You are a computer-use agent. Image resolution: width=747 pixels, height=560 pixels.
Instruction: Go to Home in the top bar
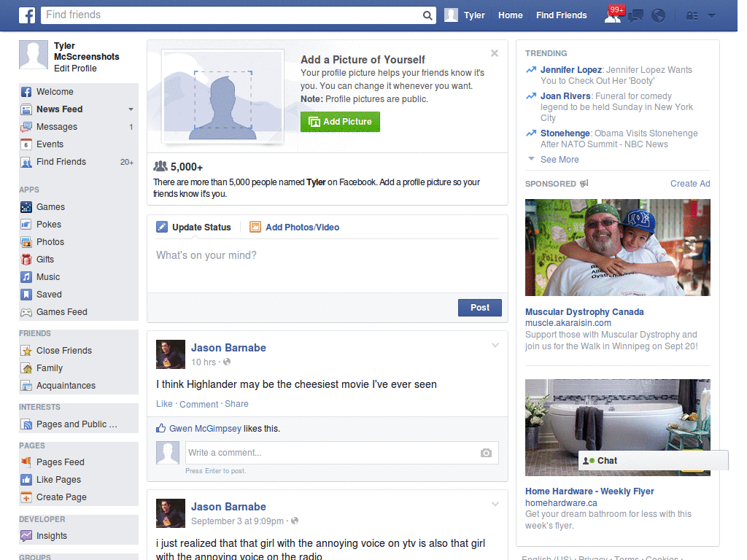coord(510,15)
